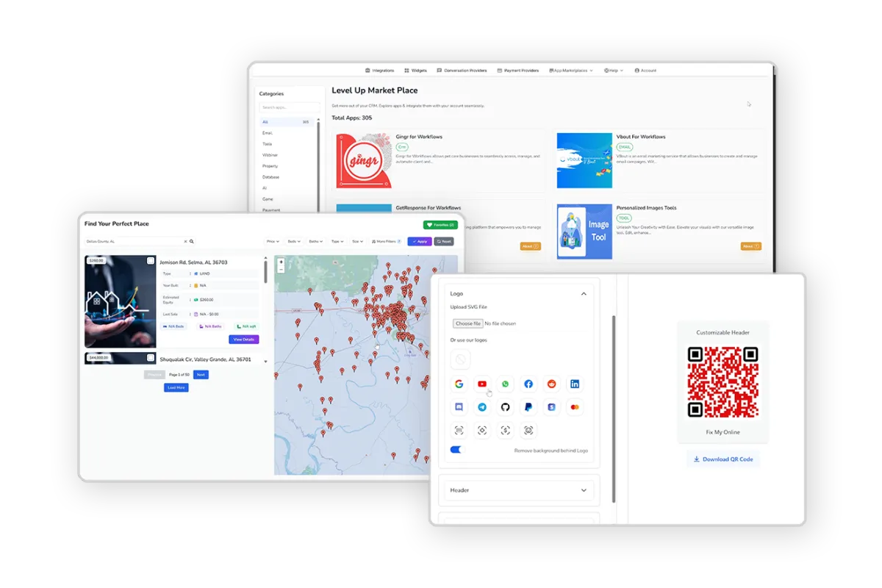Open Conversation Providers in top navigation

(462, 71)
